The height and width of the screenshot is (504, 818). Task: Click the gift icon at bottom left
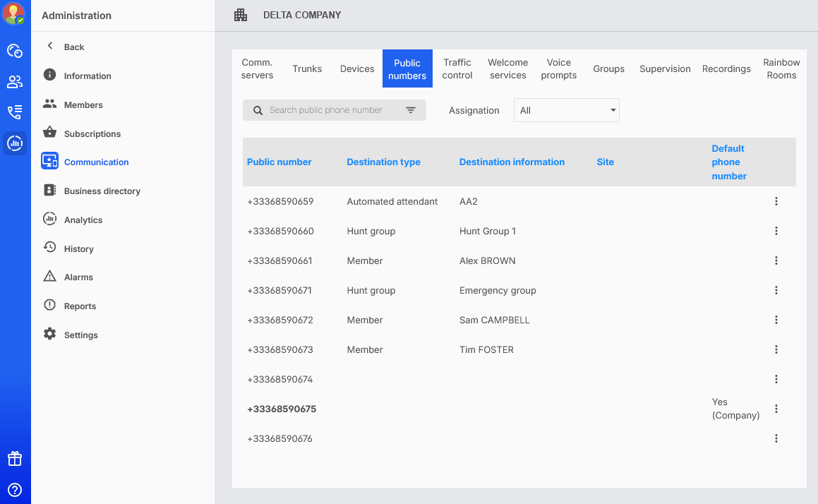[x=15, y=459]
